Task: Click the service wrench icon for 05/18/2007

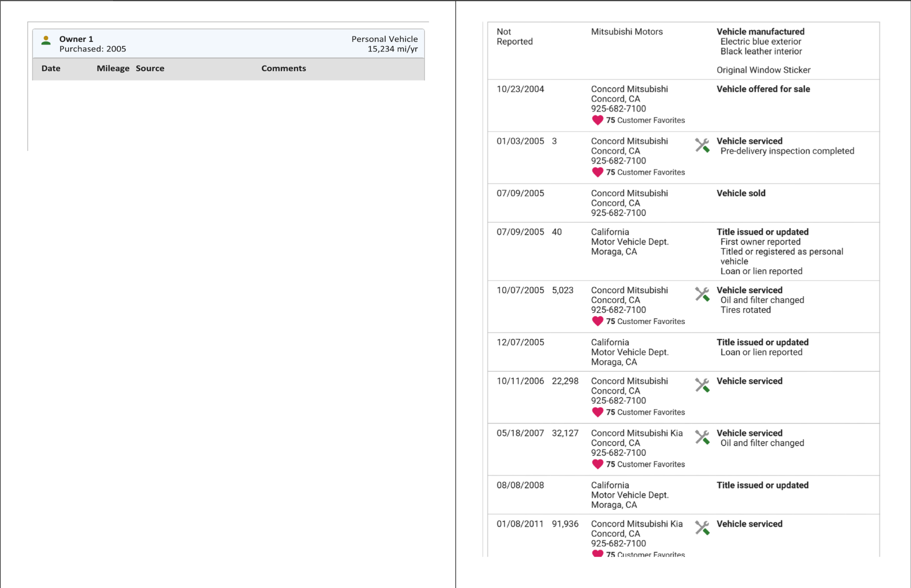Action: (702, 437)
